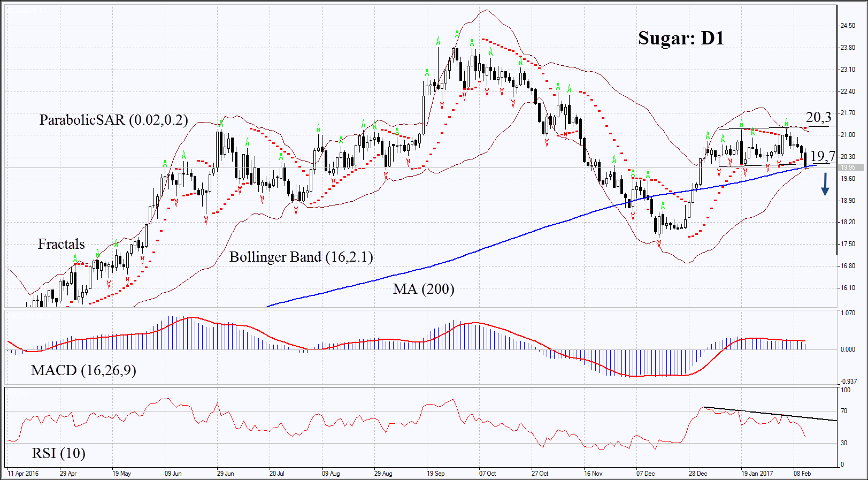
Task: Click the RSI scale value 100
Action: click(846, 390)
